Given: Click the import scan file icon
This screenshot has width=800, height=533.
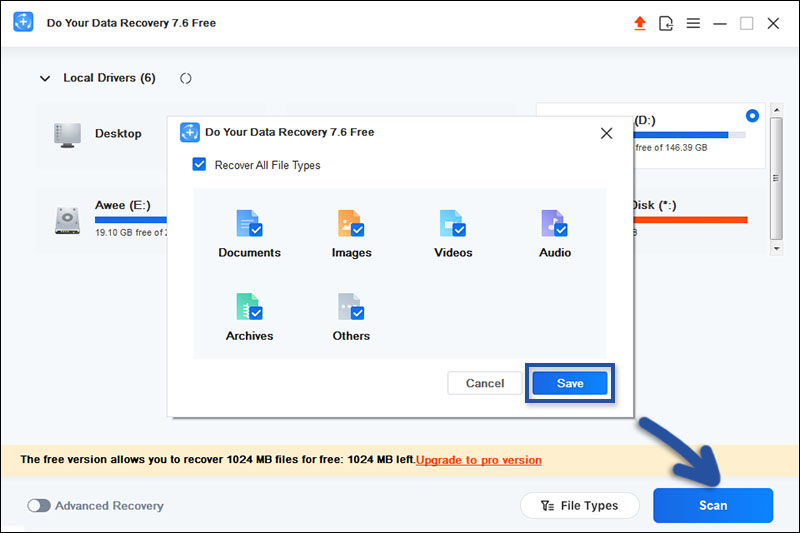Looking at the screenshot, I should pyautogui.click(x=667, y=23).
